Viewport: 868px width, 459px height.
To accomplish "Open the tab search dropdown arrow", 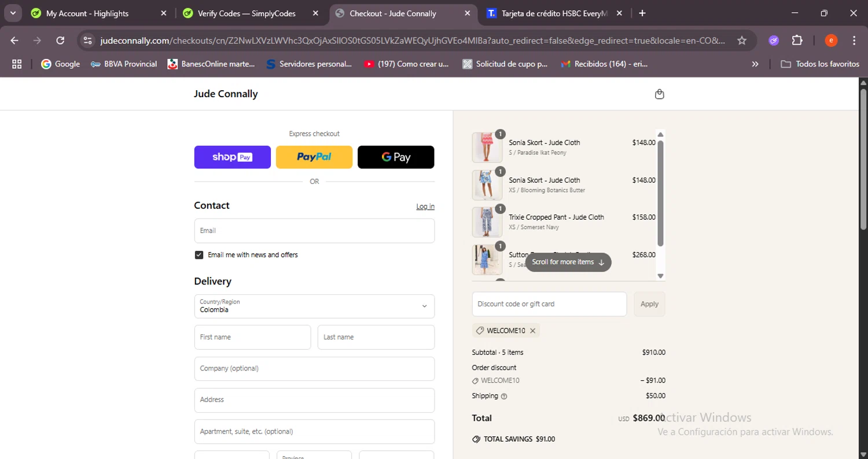I will point(12,13).
